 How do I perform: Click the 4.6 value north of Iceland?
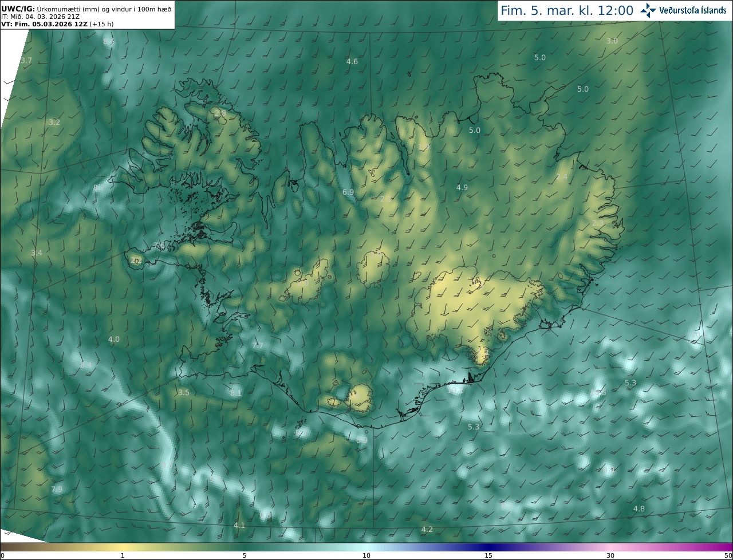[x=352, y=61]
